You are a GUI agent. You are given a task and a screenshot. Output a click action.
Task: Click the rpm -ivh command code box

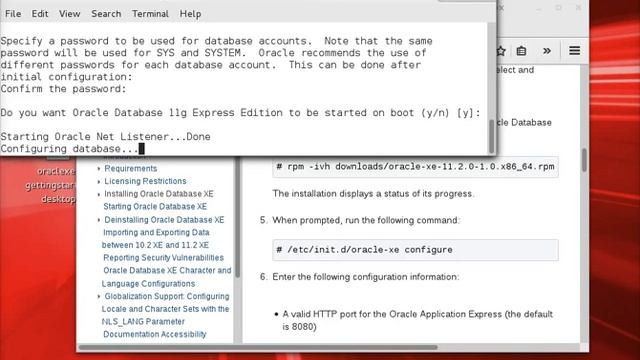click(x=416, y=167)
